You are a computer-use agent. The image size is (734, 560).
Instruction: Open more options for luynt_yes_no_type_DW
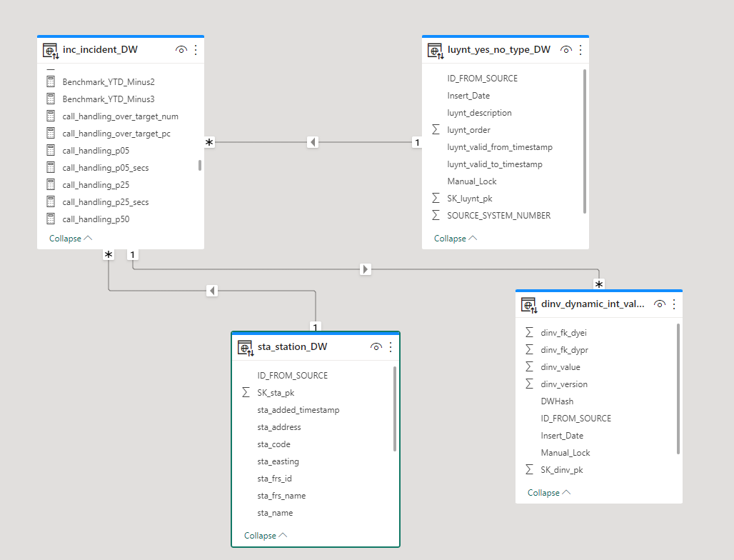pyautogui.click(x=580, y=49)
